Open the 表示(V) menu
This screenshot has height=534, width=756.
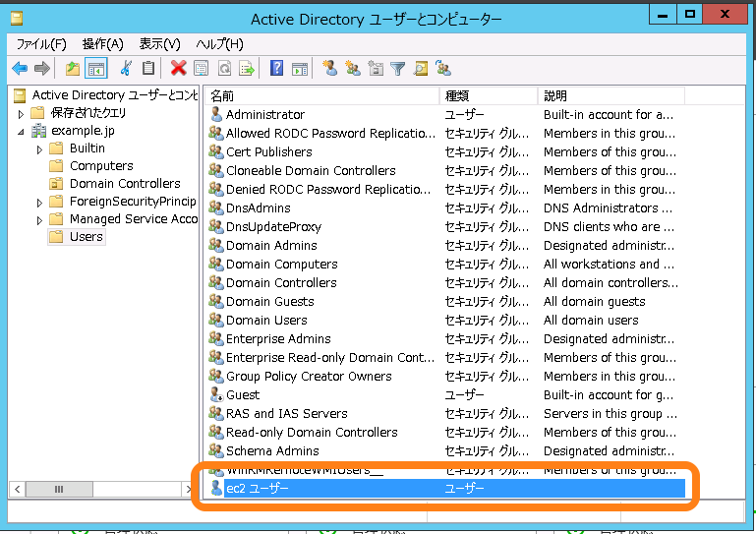(159, 44)
